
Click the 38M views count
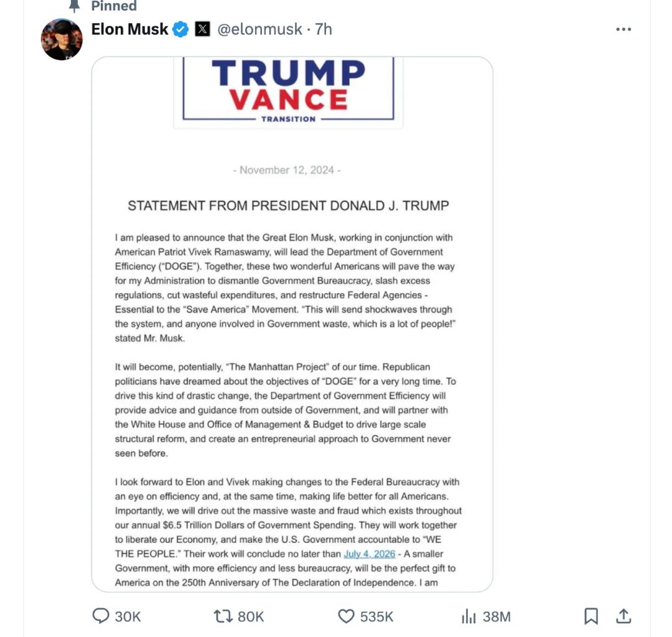(497, 616)
